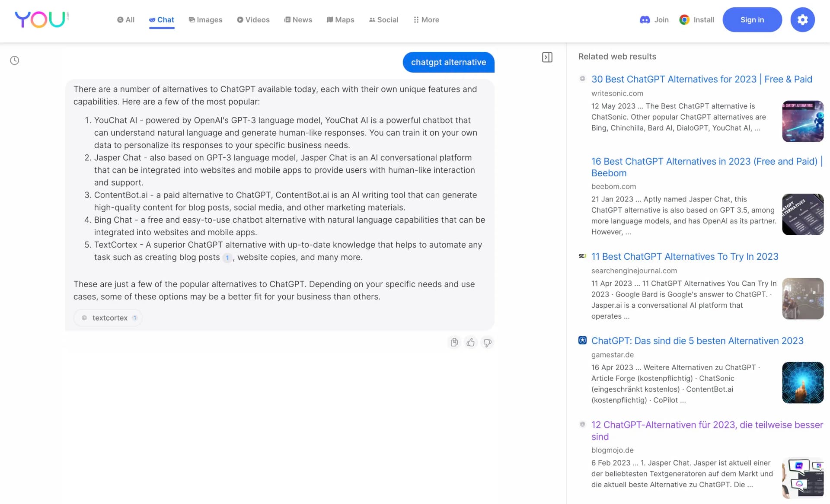Open the settings gear
Screen dimensions: 830x504
[x=802, y=19]
